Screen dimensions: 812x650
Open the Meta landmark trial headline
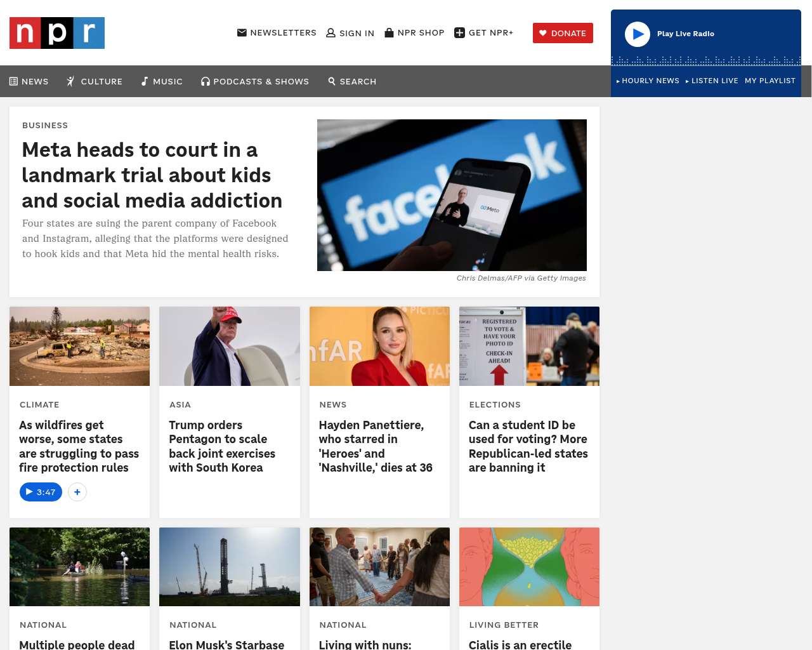tap(152, 175)
